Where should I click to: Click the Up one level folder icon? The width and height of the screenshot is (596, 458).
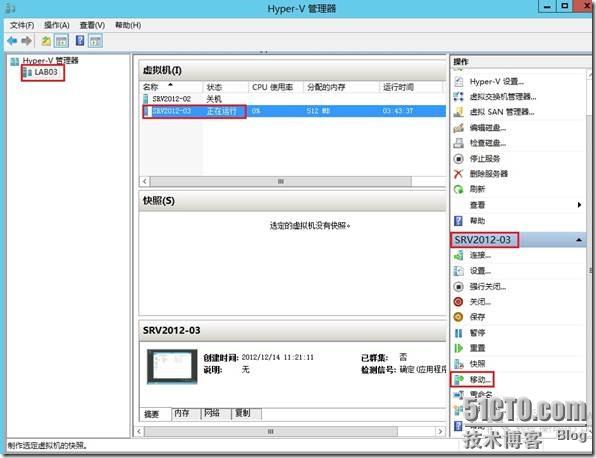(x=46, y=41)
